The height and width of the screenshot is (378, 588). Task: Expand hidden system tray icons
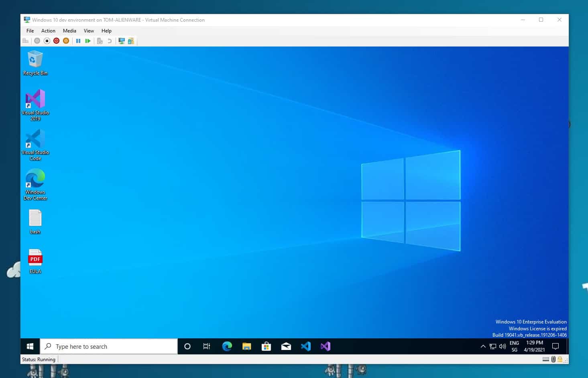click(483, 346)
